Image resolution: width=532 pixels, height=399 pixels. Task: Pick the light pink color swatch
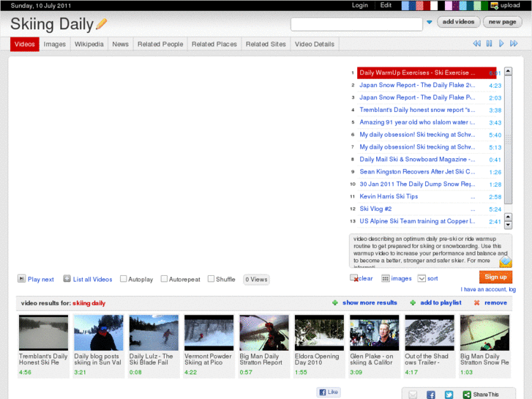click(449, 5)
